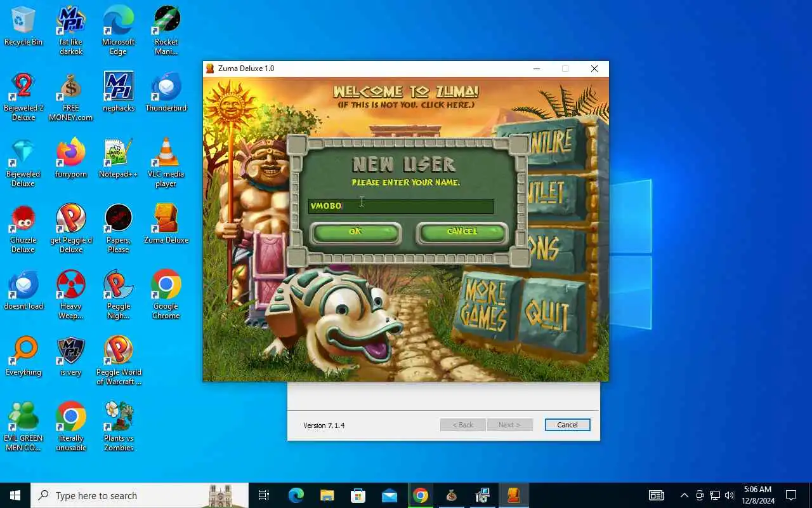Viewport: 812px width, 508px height.
Task: Open the clock showing 5:06 AM
Action: click(x=758, y=495)
